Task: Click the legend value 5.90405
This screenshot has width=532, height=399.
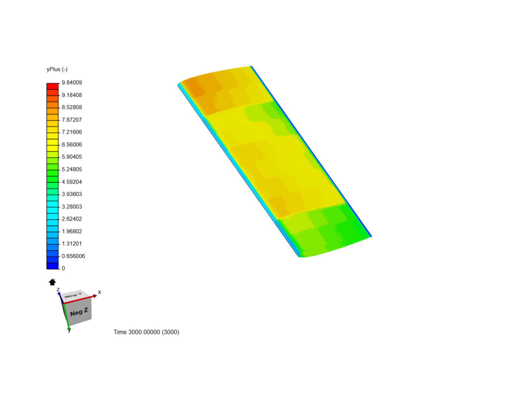Action: coord(72,157)
